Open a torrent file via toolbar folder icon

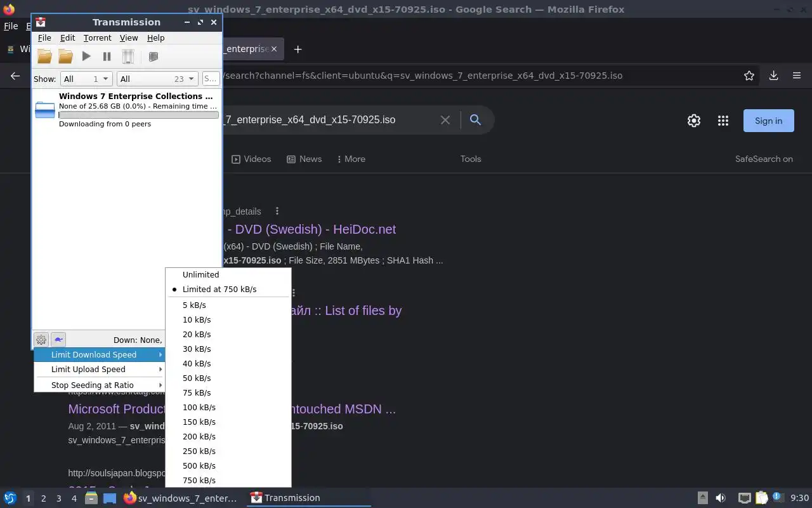pos(44,57)
